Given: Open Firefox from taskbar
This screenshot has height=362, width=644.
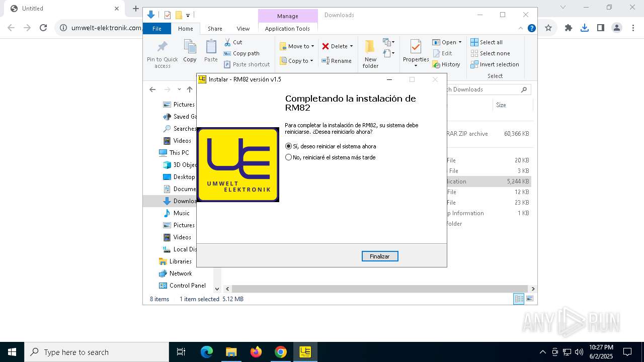Looking at the screenshot, I should [256, 352].
